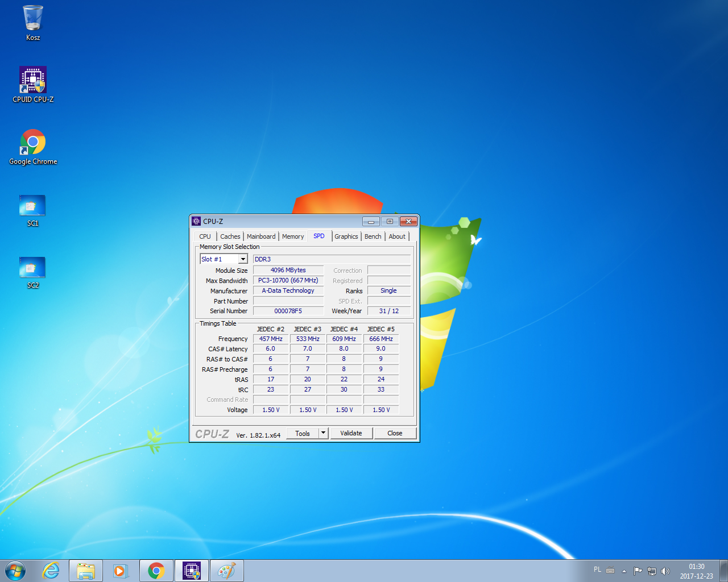Click the Validate button
This screenshot has width=728, height=582.
point(351,433)
